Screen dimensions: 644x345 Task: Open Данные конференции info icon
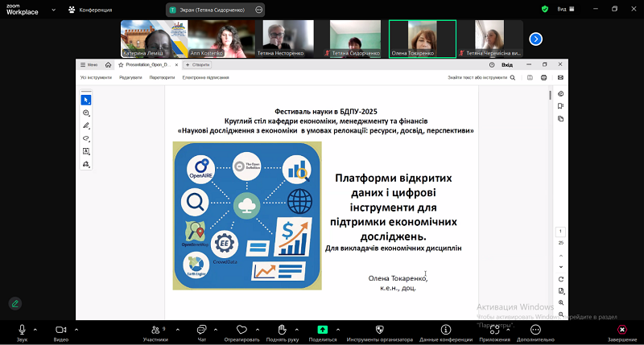click(445, 330)
